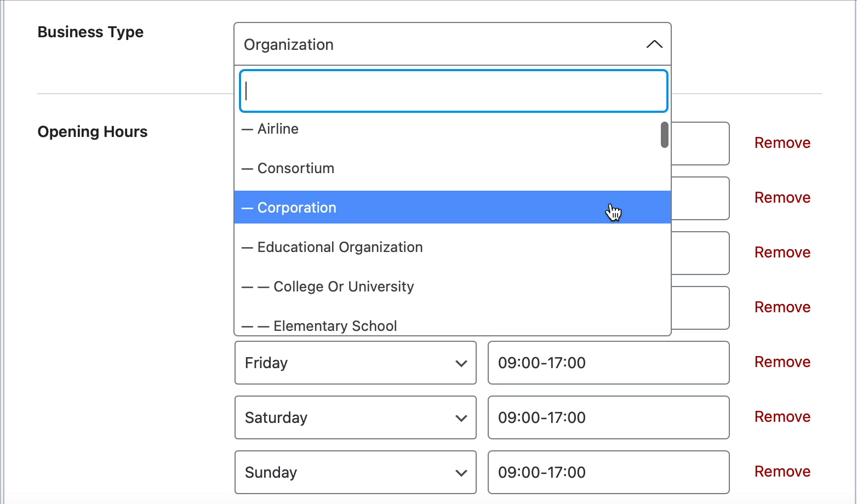Open the Friday day dropdown
The width and height of the screenshot is (857, 504).
tap(355, 363)
